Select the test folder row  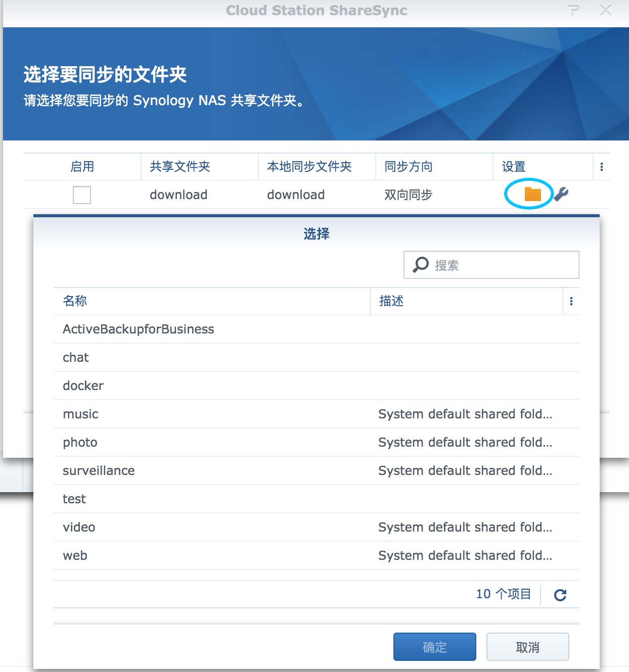(x=317, y=499)
